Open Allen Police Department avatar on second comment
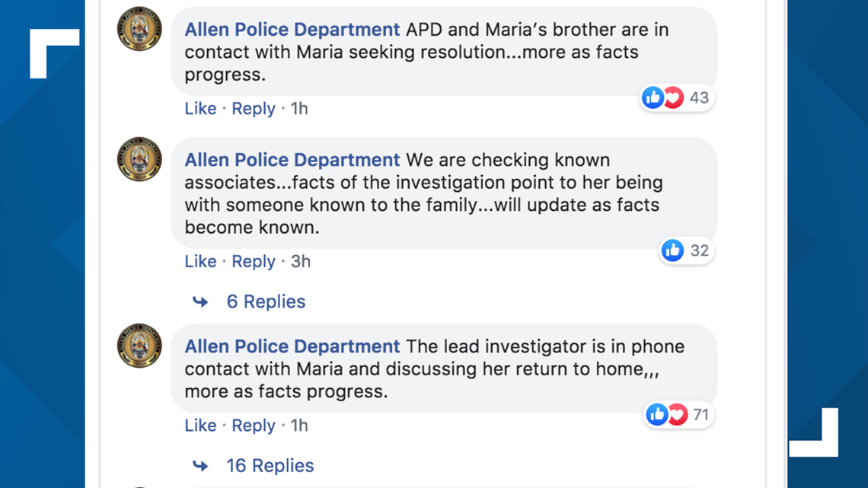This screenshot has height=488, width=868. tap(139, 159)
